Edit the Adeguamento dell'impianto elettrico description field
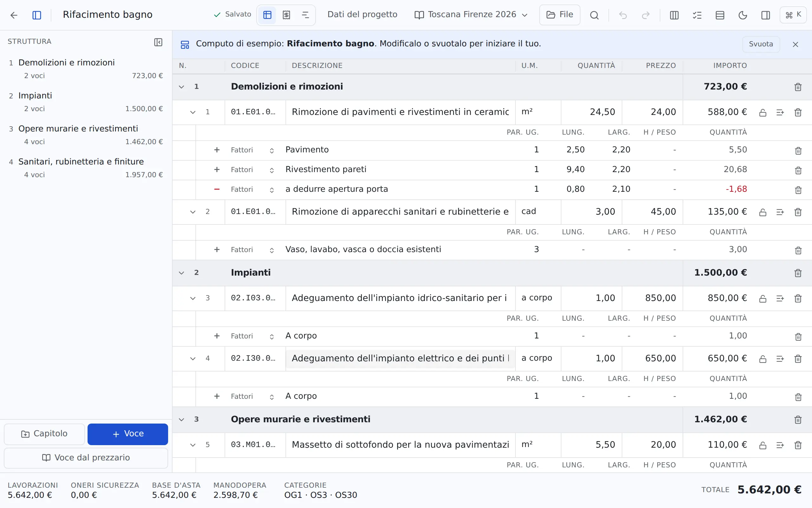Viewport: 812px width, 508px height. point(400,358)
